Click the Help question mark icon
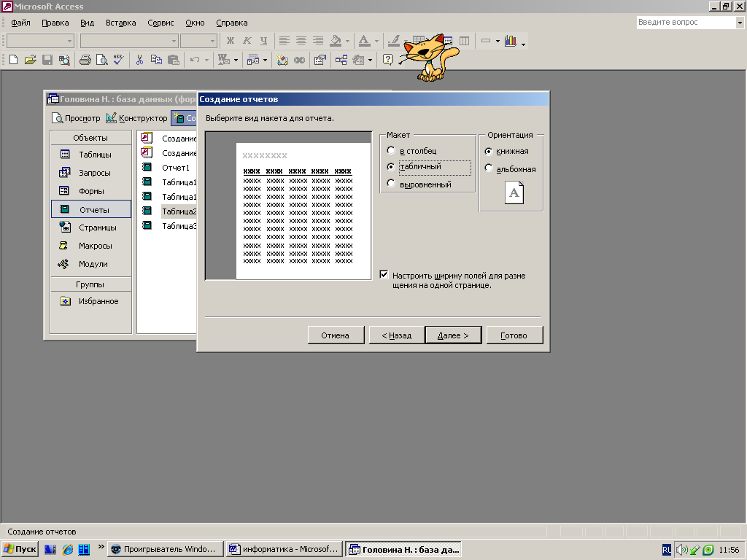Image resolution: width=747 pixels, height=560 pixels. tap(388, 60)
